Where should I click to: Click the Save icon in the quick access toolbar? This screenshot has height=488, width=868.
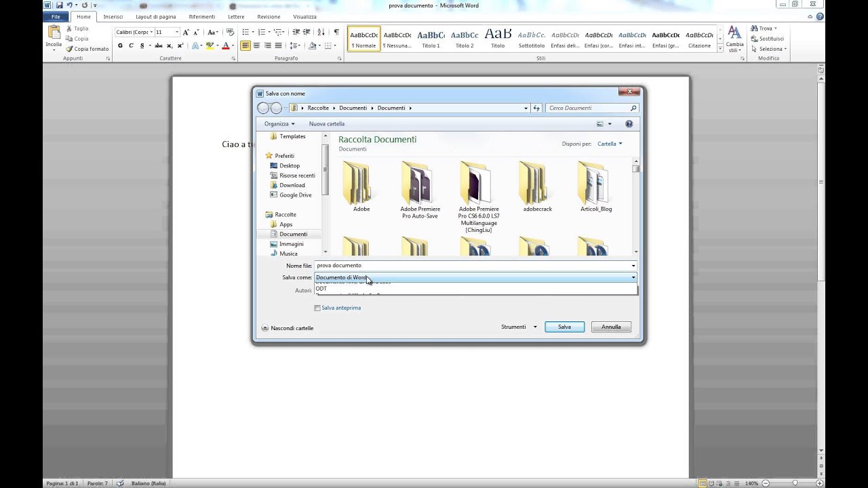click(59, 5)
